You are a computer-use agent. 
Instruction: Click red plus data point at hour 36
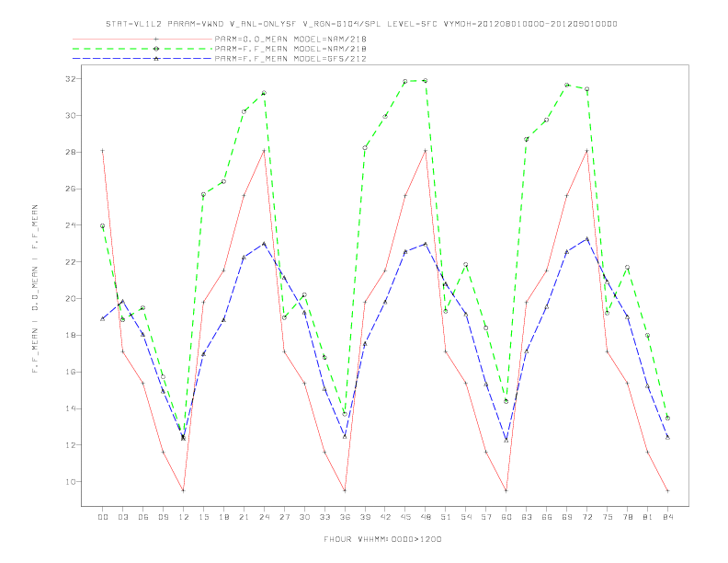(x=345, y=490)
